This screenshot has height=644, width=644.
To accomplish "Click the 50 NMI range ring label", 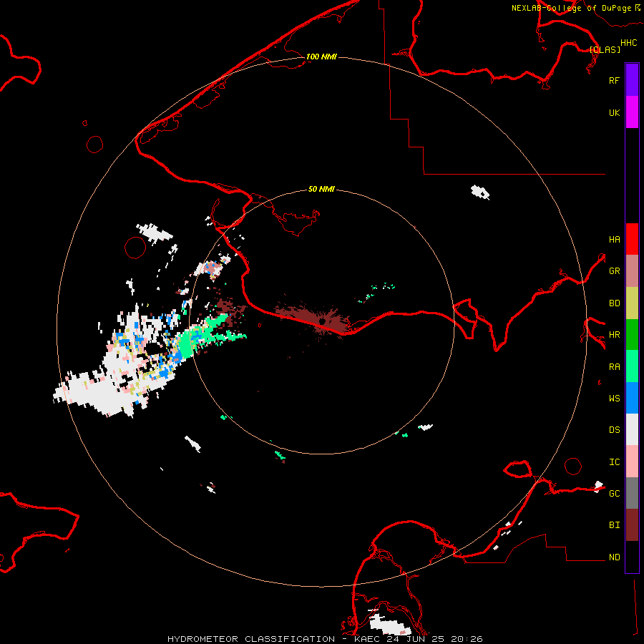I will (x=321, y=189).
